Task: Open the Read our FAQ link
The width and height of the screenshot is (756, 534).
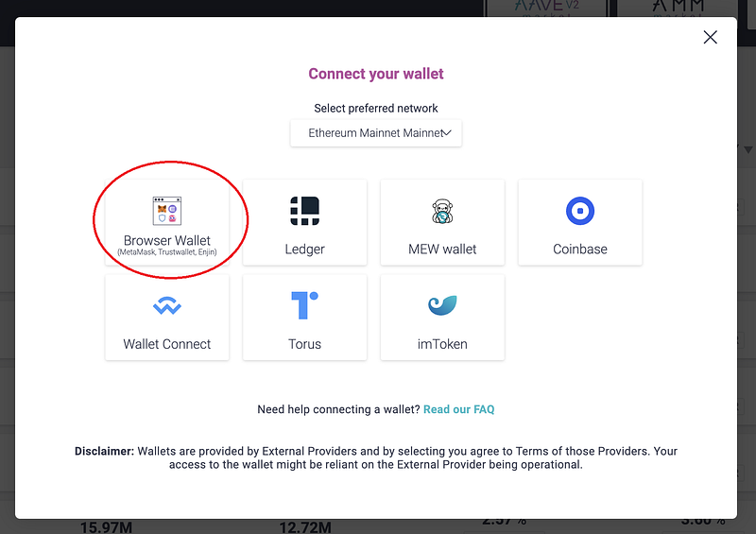Action: click(x=458, y=409)
